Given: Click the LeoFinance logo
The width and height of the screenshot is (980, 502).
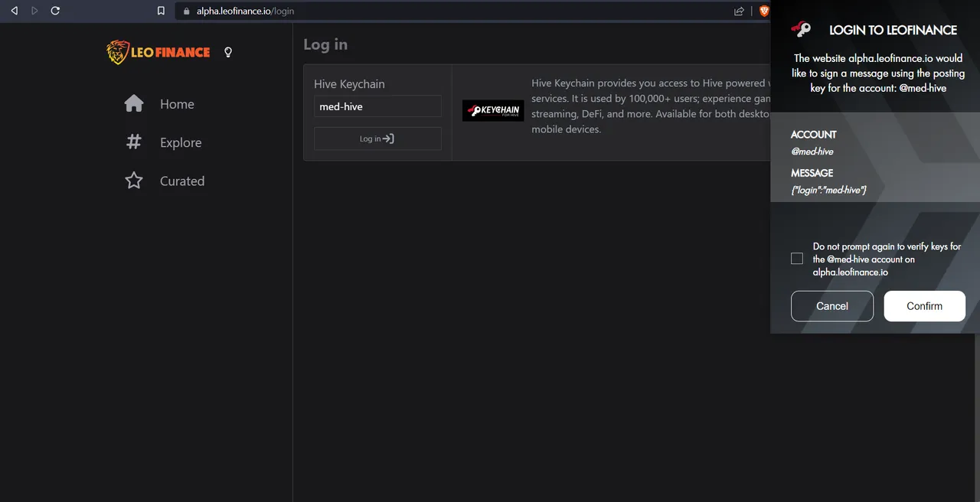Looking at the screenshot, I should [158, 52].
